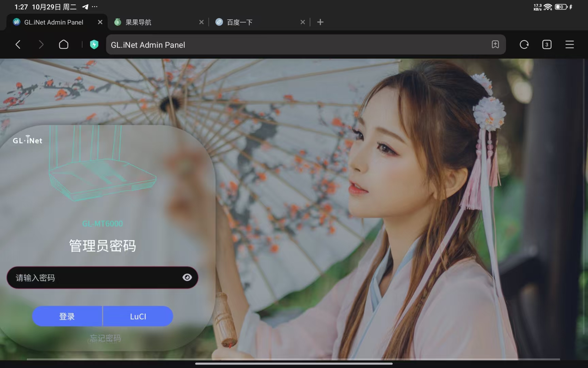
Task: Show the password with the eye toggle
Action: pyautogui.click(x=187, y=277)
